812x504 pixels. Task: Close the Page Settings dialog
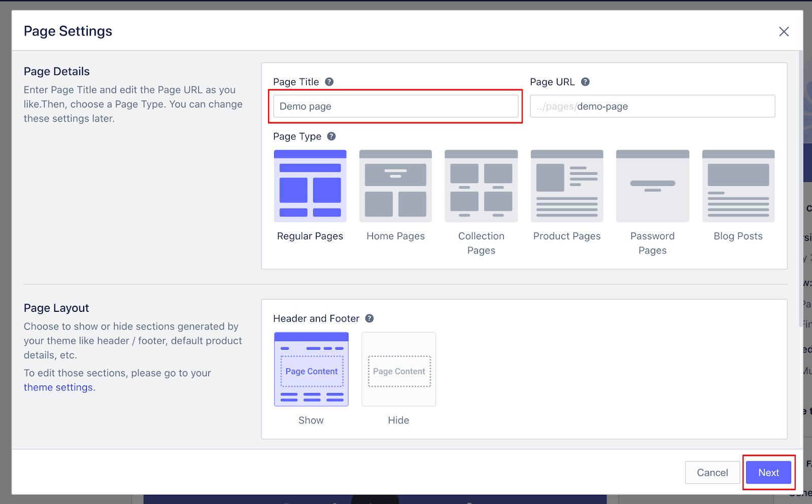click(x=784, y=31)
